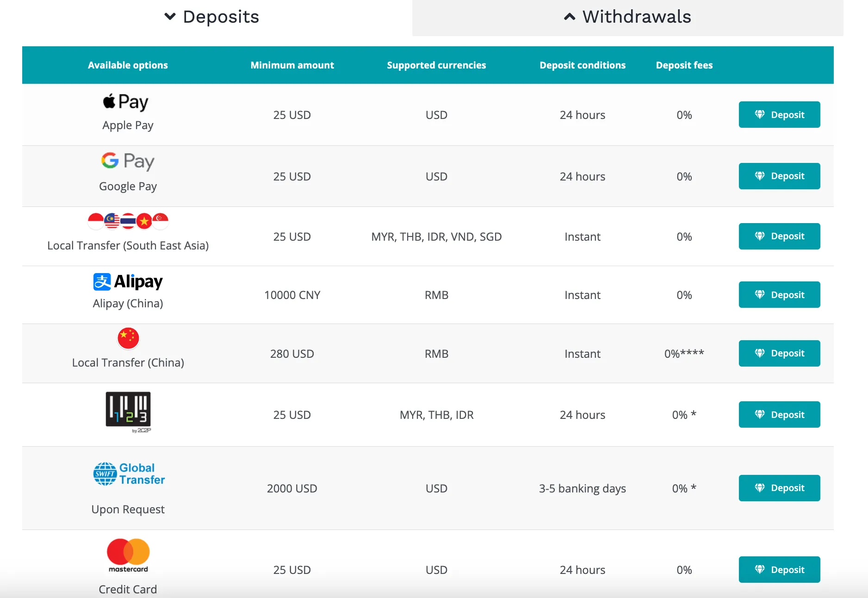
Task: Click the 0% * fee in 2C2P row
Action: tap(684, 415)
